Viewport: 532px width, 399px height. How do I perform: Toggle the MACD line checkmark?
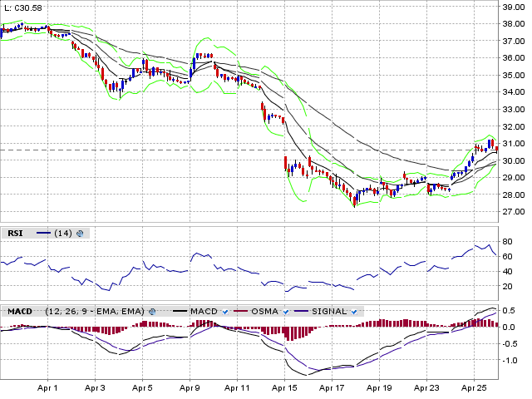(x=224, y=311)
